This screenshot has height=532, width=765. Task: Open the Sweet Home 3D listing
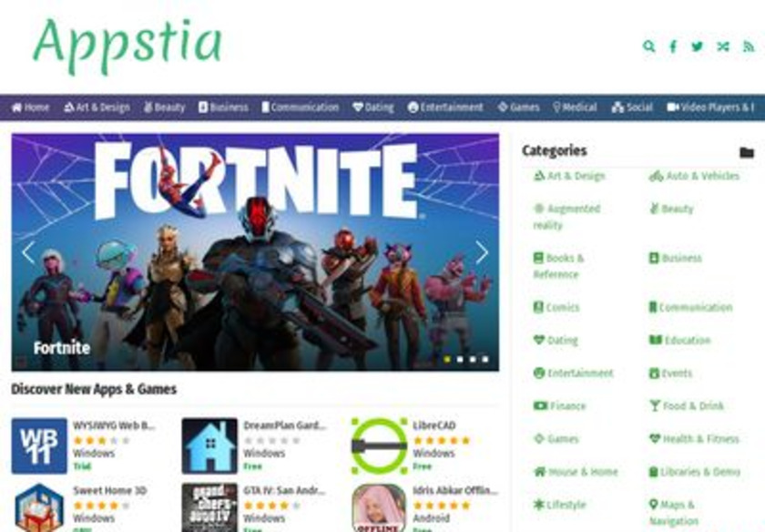(x=110, y=490)
